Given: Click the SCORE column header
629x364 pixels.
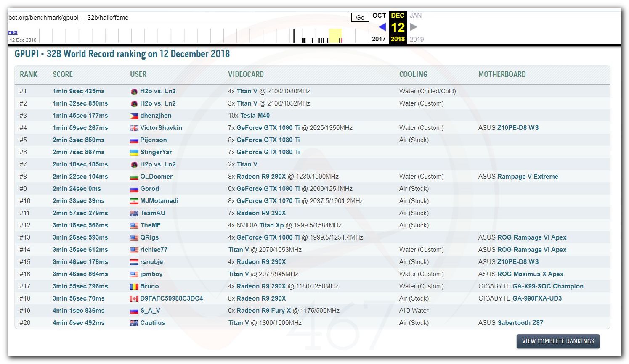Looking at the screenshot, I should coord(63,74).
